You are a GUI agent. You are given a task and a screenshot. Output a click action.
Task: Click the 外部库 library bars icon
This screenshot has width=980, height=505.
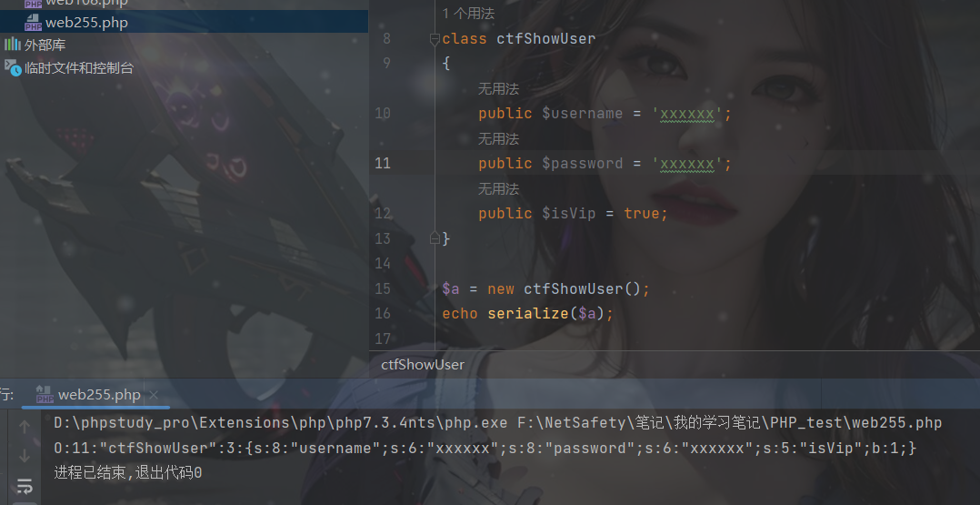pyautogui.click(x=13, y=45)
